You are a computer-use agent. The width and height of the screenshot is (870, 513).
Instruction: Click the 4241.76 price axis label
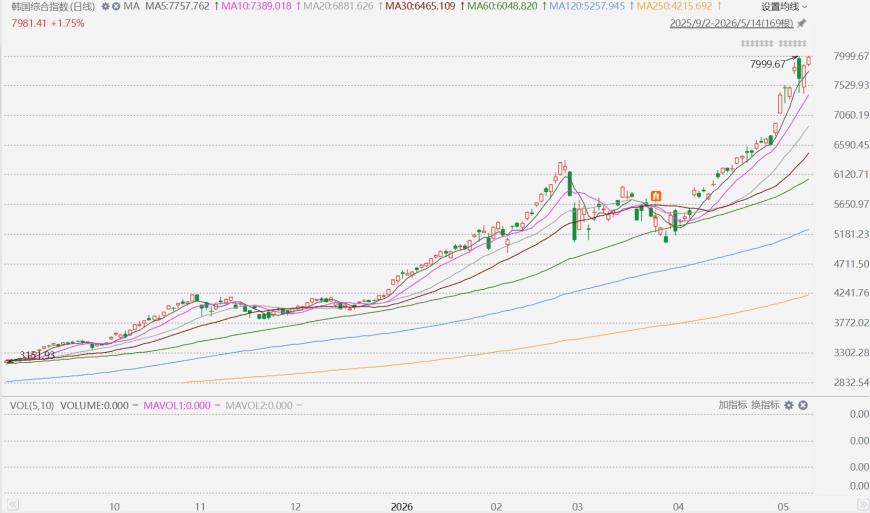[851, 292]
